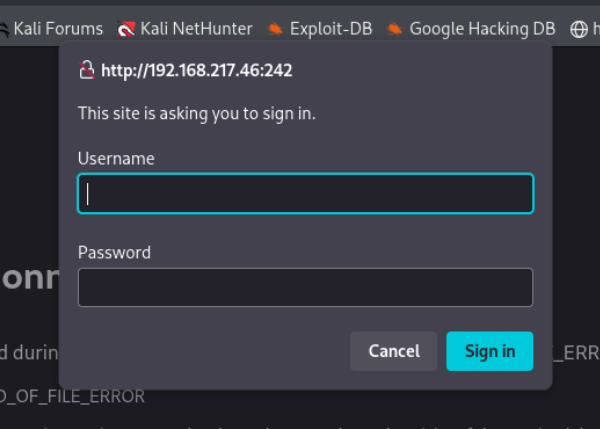Click "This site is asking you to sign in" text
The width and height of the screenshot is (600, 429).
pos(197,113)
